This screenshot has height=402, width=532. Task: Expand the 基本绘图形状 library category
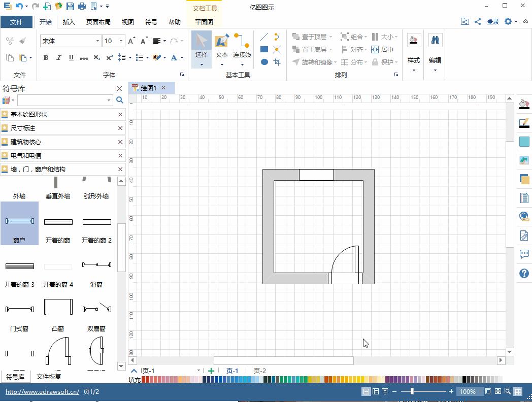(x=29, y=115)
